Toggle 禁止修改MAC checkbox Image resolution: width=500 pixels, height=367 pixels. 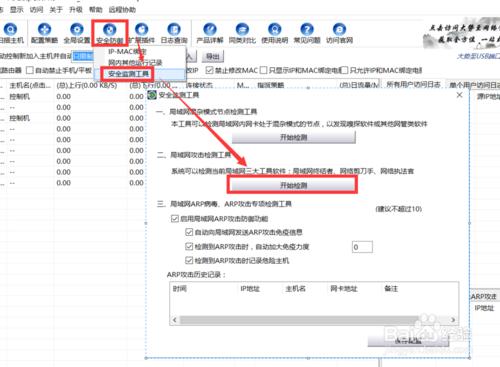click(209, 70)
